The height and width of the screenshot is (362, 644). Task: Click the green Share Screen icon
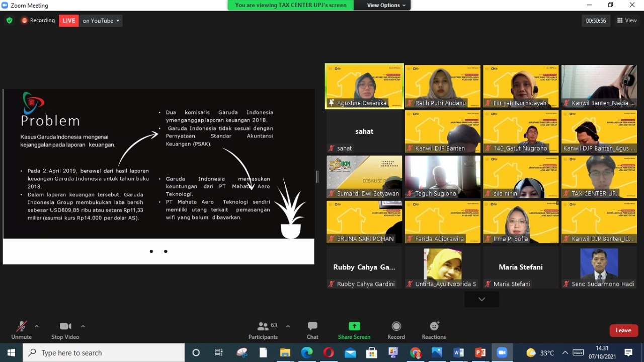click(x=354, y=326)
